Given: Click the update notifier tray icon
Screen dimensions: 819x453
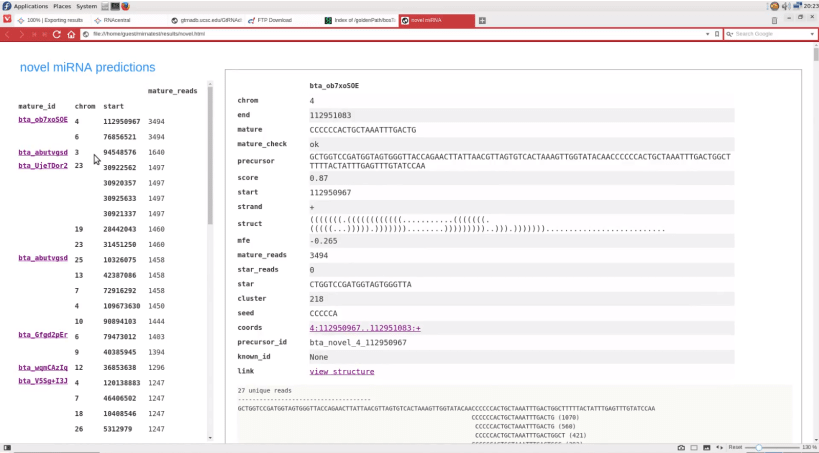Looking at the screenshot, I should [775, 6].
